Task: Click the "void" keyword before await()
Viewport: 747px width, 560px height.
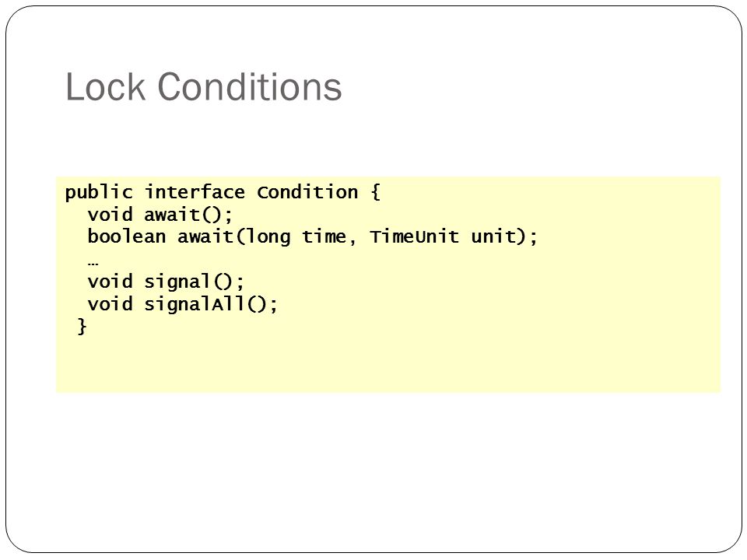Action: coord(110,215)
